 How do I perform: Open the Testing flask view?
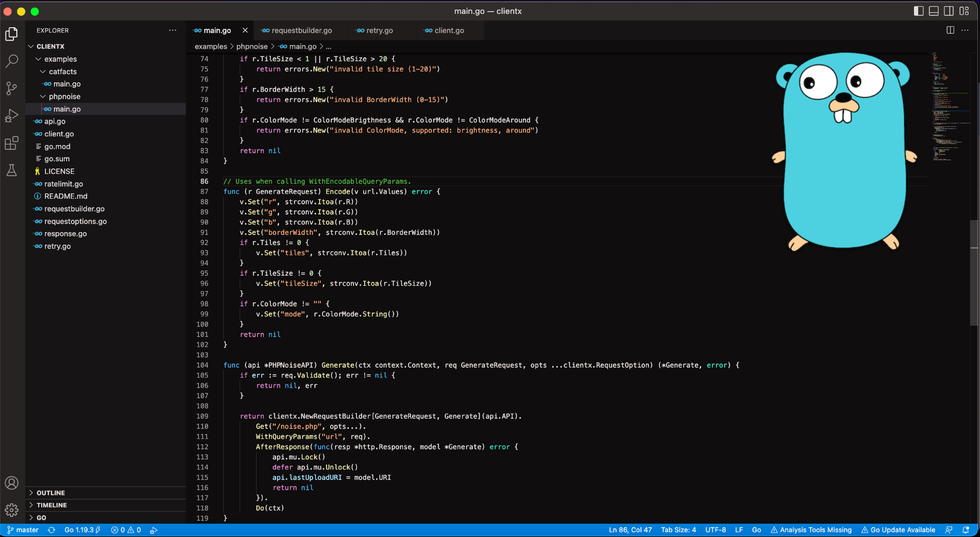point(11,170)
